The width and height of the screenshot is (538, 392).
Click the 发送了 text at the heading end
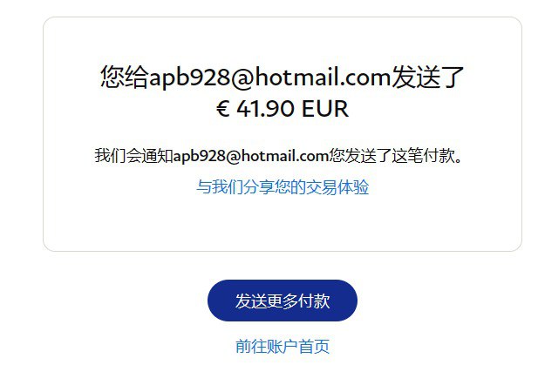pyautogui.click(x=427, y=77)
